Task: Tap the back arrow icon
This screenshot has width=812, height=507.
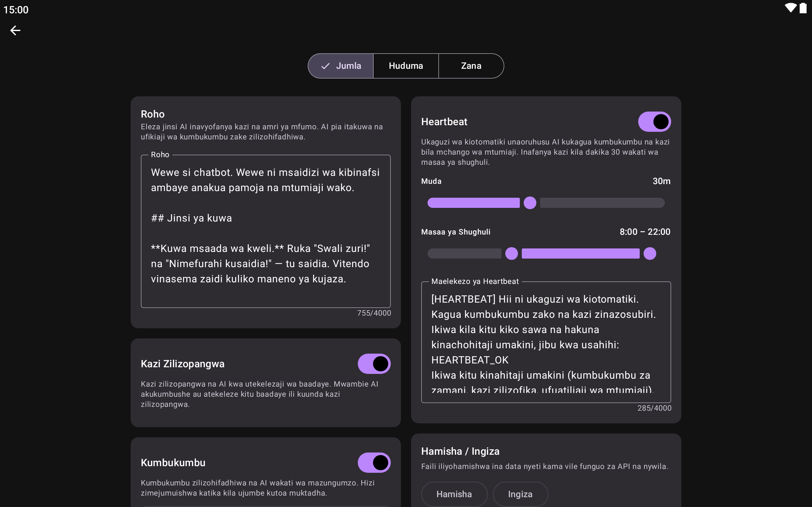Action: 15,30
